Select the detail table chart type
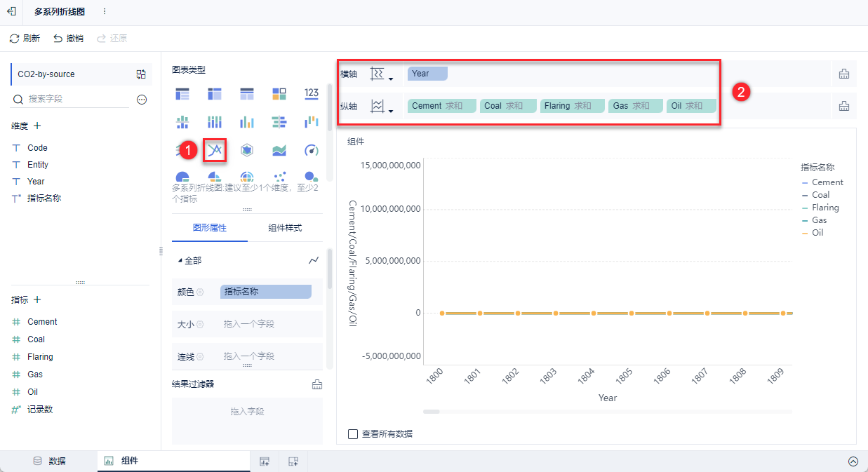 247,93
